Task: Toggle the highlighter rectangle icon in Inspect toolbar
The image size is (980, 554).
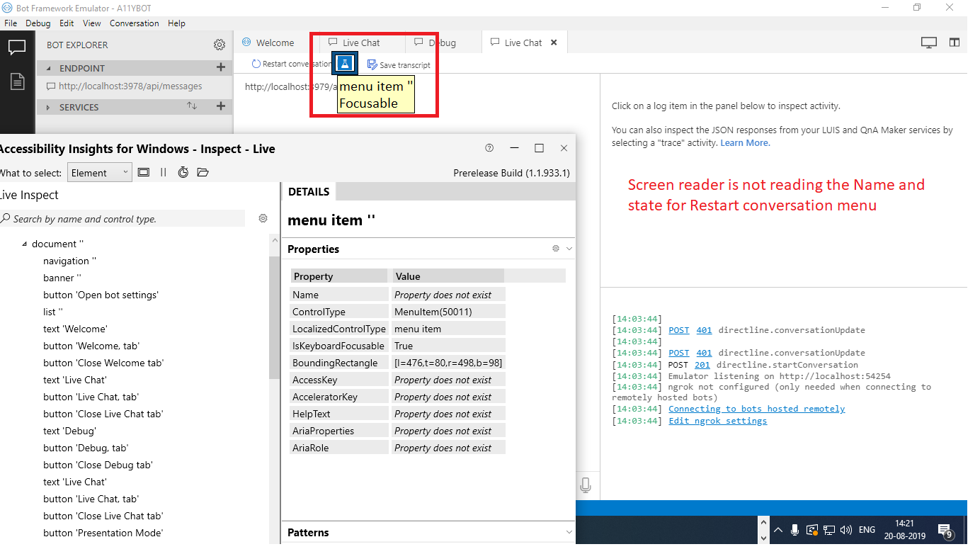Action: (145, 172)
